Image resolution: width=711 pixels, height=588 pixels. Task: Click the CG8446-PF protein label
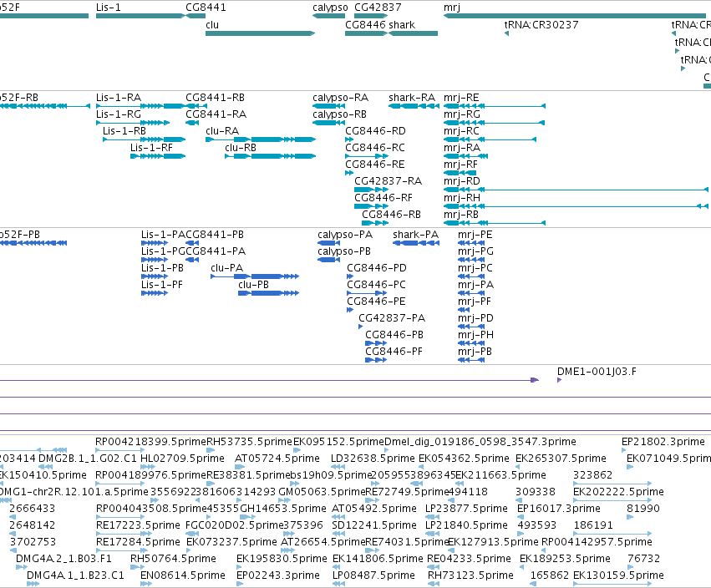(394, 352)
